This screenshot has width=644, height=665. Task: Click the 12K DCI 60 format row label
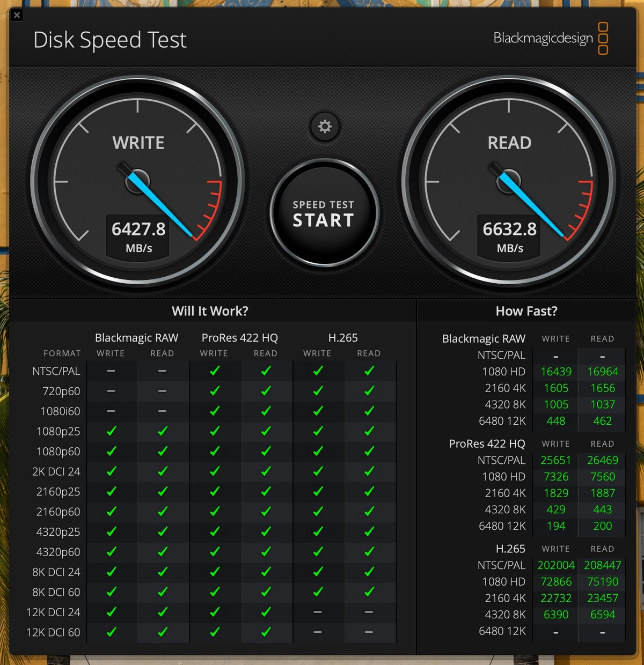[53, 632]
